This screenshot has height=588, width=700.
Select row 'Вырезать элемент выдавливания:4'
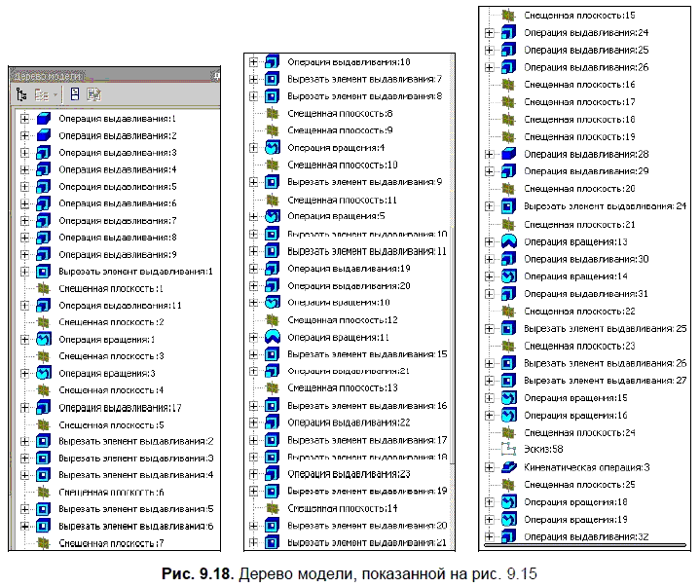135,475
